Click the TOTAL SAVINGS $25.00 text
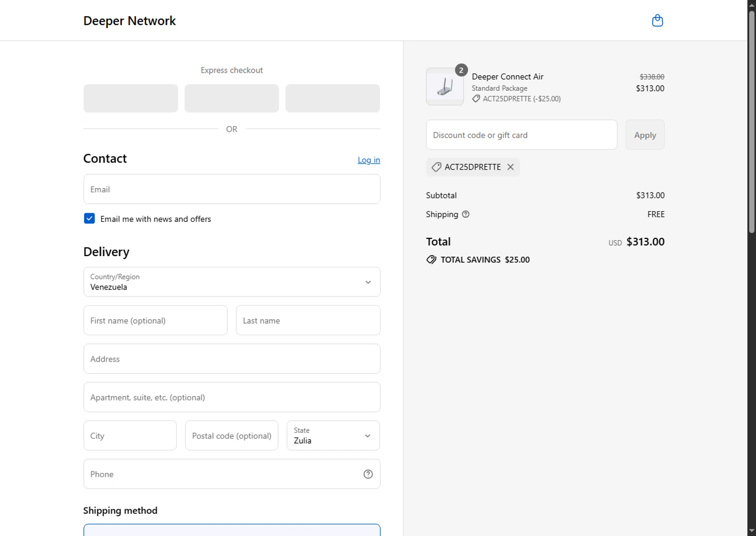 485,260
